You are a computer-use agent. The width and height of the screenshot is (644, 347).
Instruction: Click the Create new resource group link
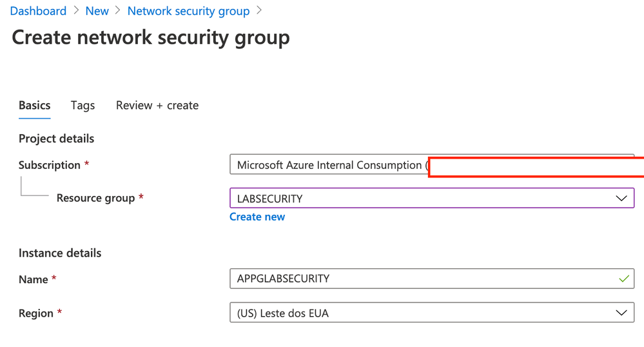point(257,217)
